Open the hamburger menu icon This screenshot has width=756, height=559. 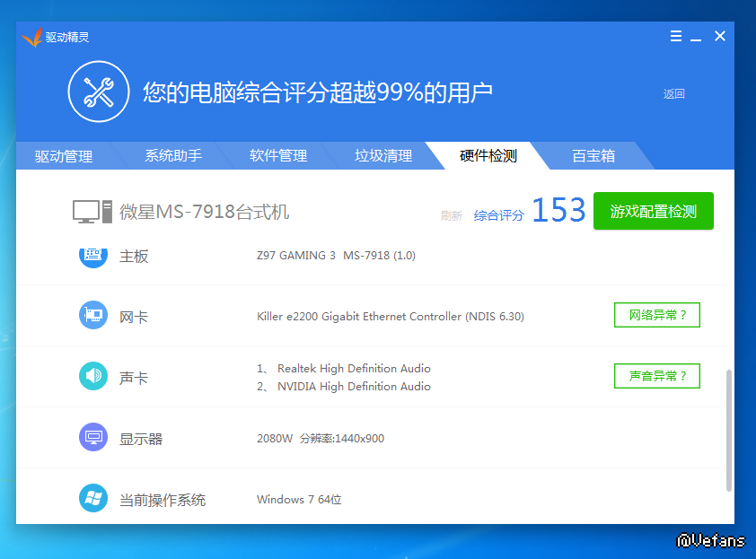point(676,36)
